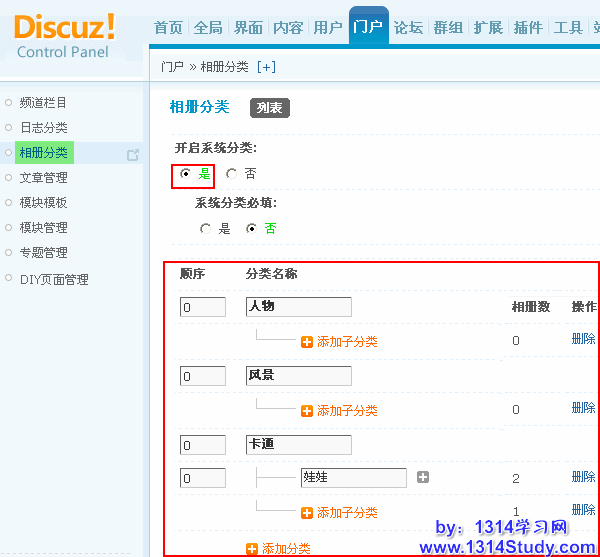Click gray plus icon beside 娃娃 field
Screen dimensions: 600x557
[423, 478]
